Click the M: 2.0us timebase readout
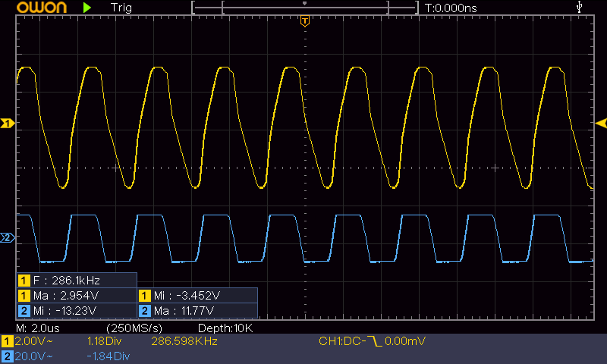 [x=38, y=328]
